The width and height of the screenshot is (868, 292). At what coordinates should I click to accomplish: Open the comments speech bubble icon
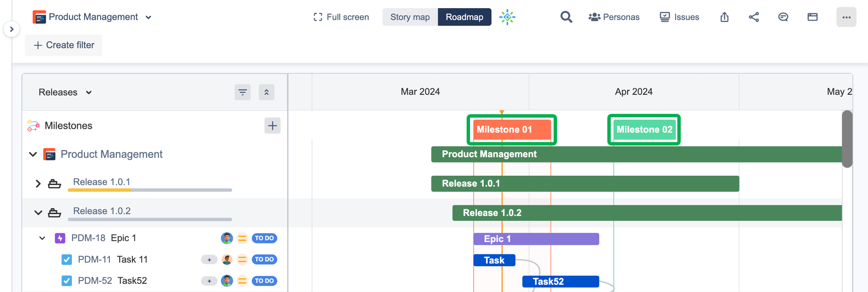(783, 17)
